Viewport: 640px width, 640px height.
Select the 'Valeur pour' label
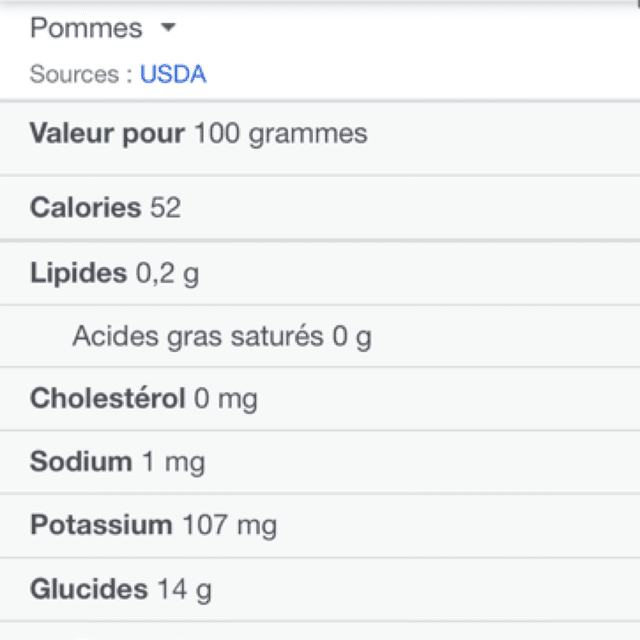pyautogui.click(x=107, y=133)
